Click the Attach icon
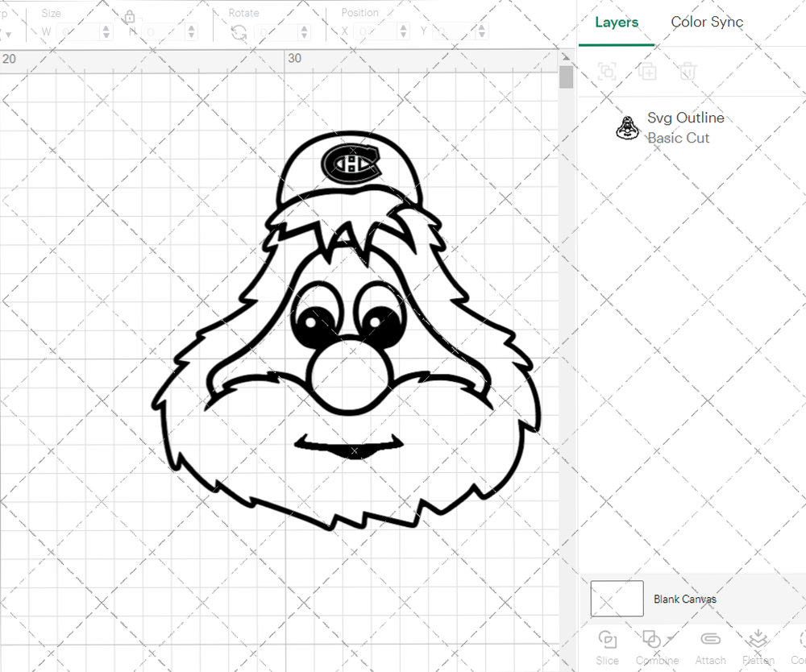Image resolution: width=806 pixels, height=672 pixels. pyautogui.click(x=710, y=639)
